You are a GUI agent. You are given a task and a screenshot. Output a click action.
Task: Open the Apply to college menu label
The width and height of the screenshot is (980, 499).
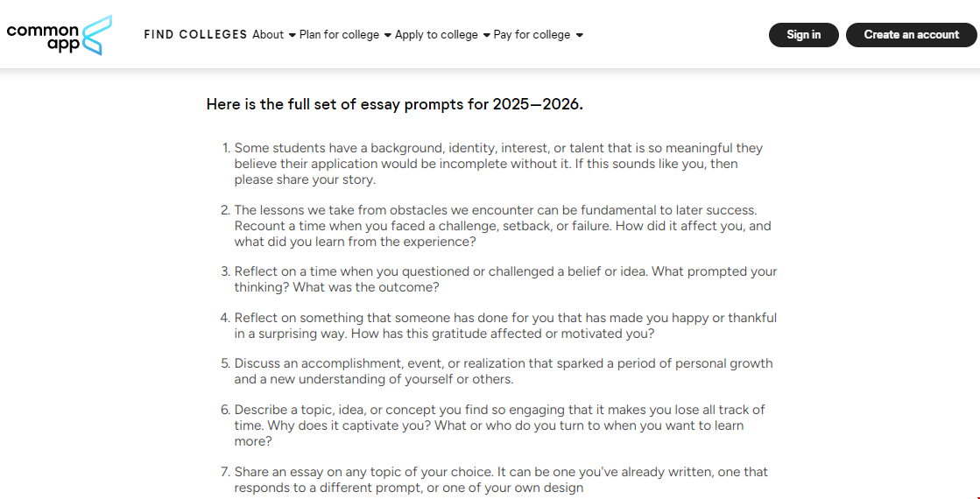tap(436, 35)
